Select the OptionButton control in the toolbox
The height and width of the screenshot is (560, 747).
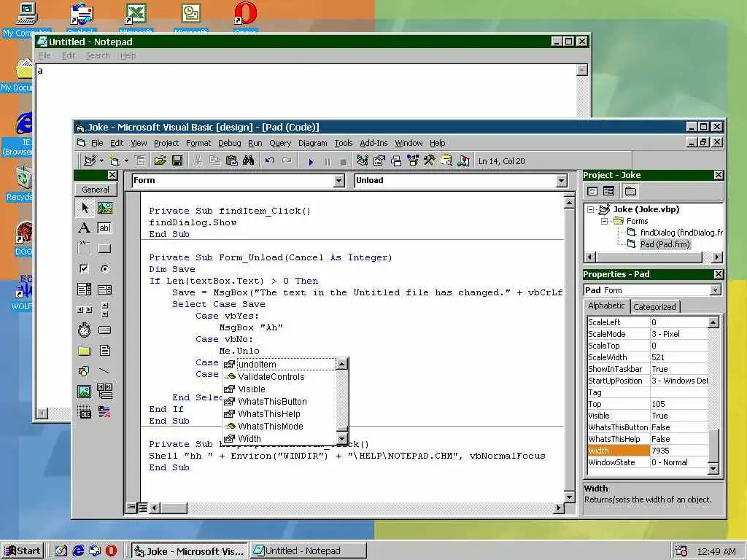click(105, 268)
